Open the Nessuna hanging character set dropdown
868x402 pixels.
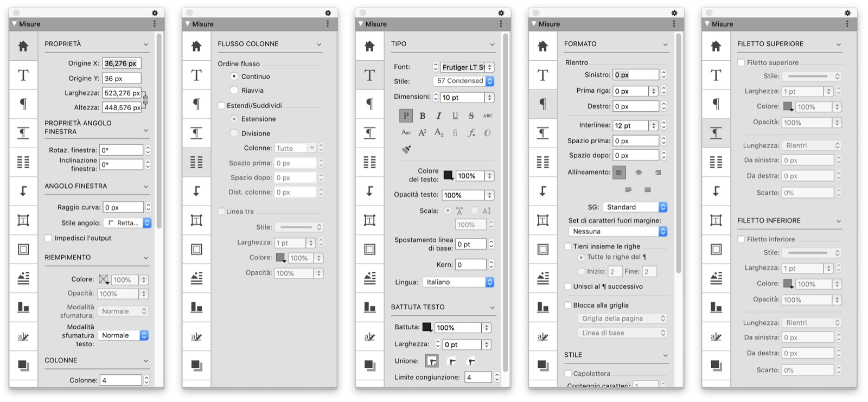tap(618, 232)
